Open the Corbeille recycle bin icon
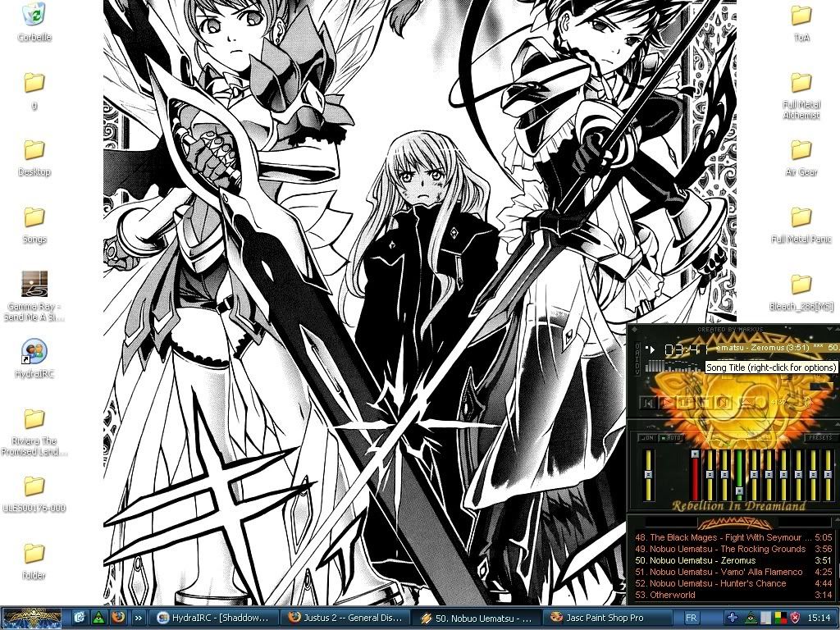 pyautogui.click(x=34, y=21)
